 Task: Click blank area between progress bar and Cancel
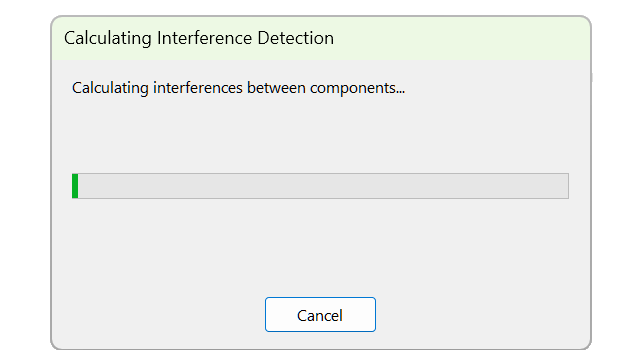320,247
